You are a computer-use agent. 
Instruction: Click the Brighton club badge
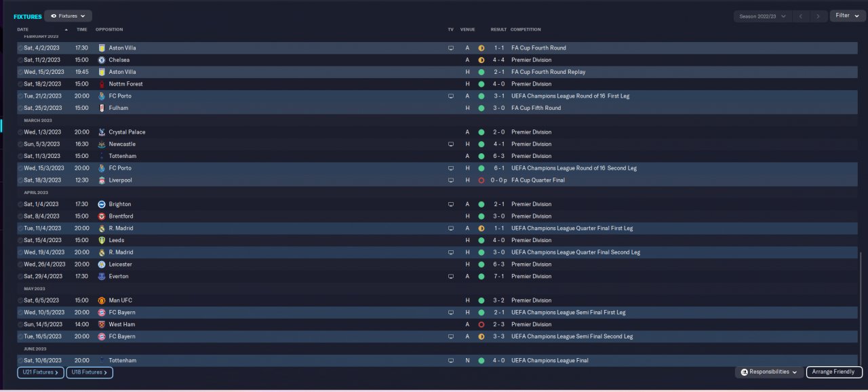coord(102,204)
